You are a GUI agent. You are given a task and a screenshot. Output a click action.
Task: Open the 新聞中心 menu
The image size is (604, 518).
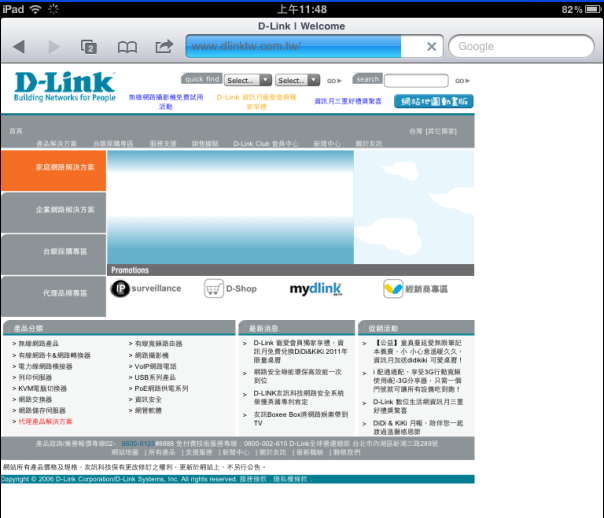point(327,144)
